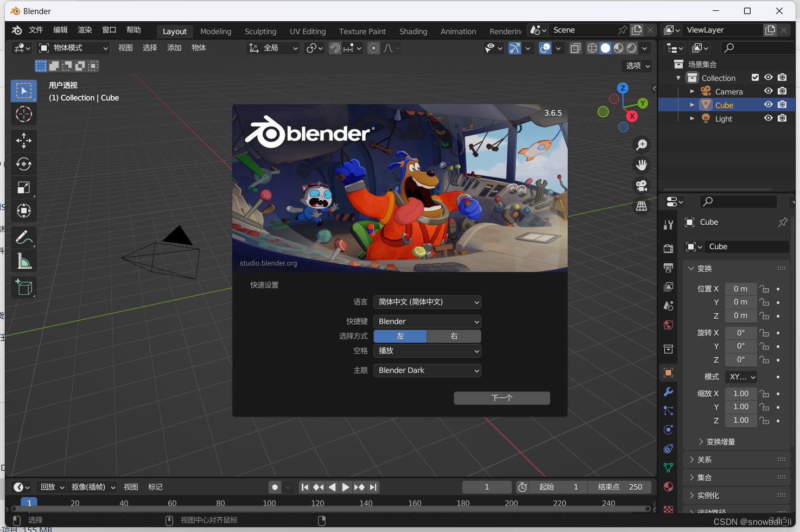800x532 pixels.
Task: Hide Camera in viewport eye icon
Action: tap(769, 91)
